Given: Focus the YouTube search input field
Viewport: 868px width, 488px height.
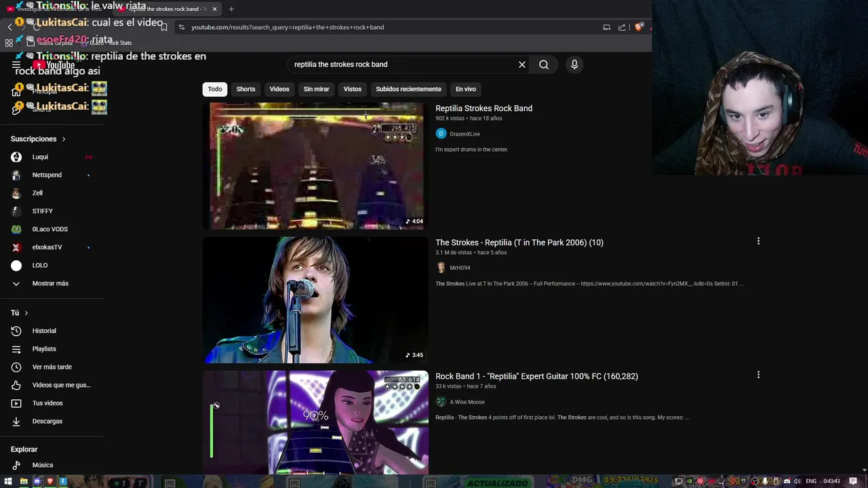Looking at the screenshot, I should click(403, 64).
